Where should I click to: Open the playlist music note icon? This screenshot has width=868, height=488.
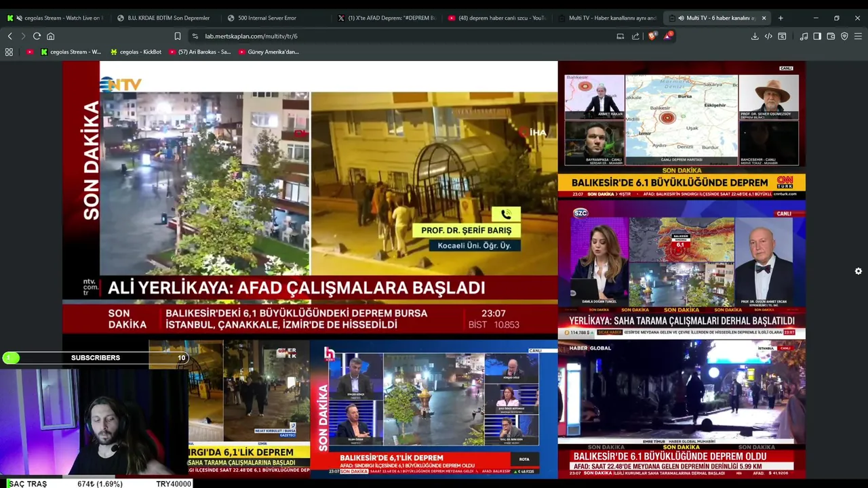coord(804,36)
